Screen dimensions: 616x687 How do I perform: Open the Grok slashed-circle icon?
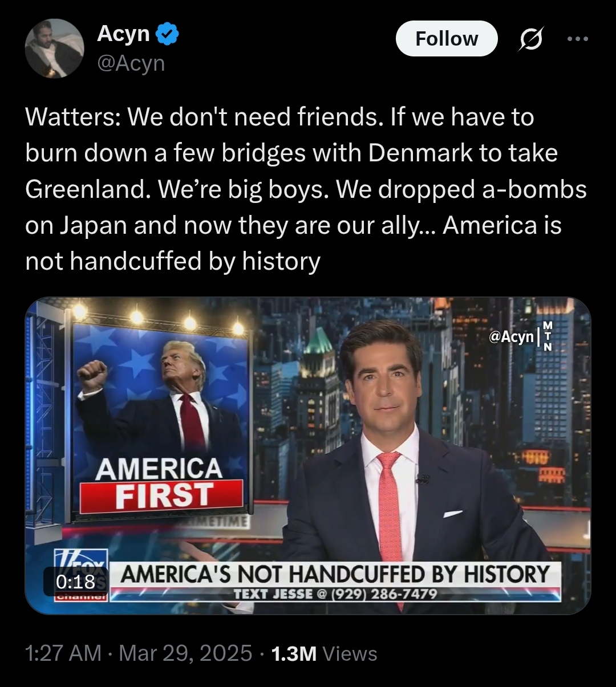pyautogui.click(x=530, y=39)
